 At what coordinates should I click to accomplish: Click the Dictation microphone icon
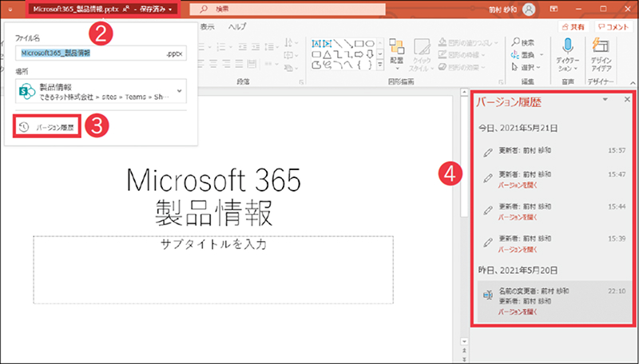click(x=569, y=45)
